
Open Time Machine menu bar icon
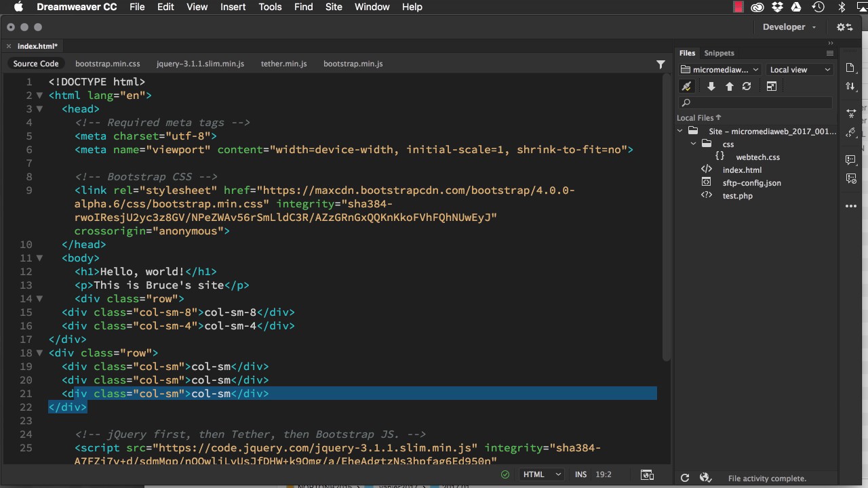click(x=818, y=7)
